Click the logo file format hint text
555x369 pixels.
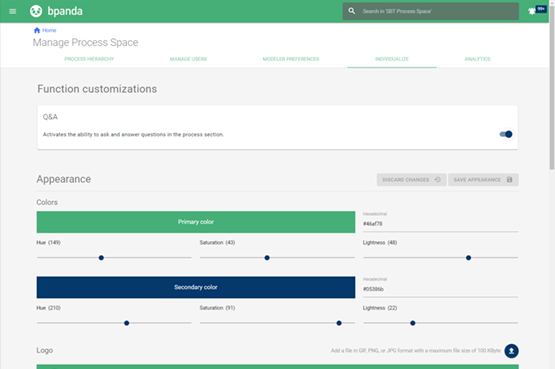(x=416, y=351)
